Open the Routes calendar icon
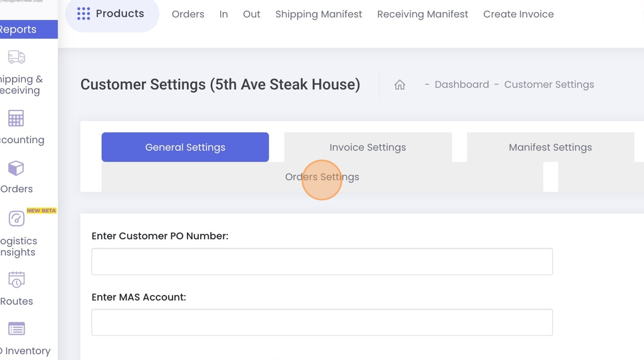Screen dimensions: 644x360 pos(17,279)
